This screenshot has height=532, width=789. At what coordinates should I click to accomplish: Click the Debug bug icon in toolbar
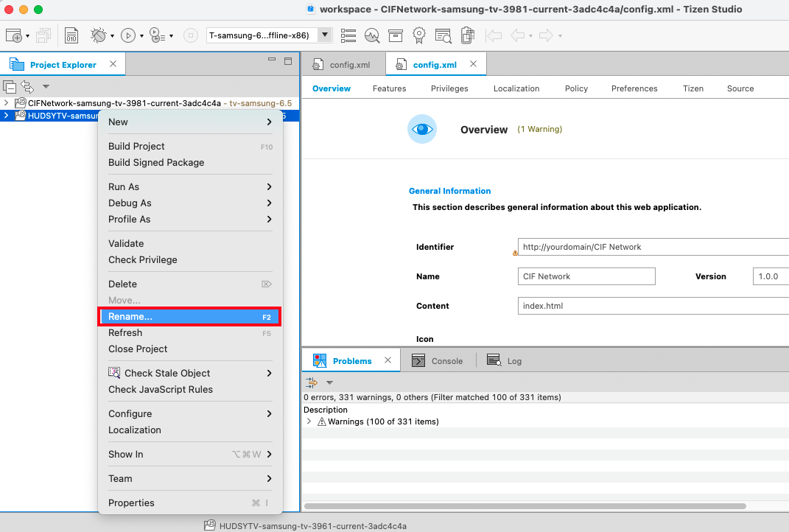pos(99,35)
